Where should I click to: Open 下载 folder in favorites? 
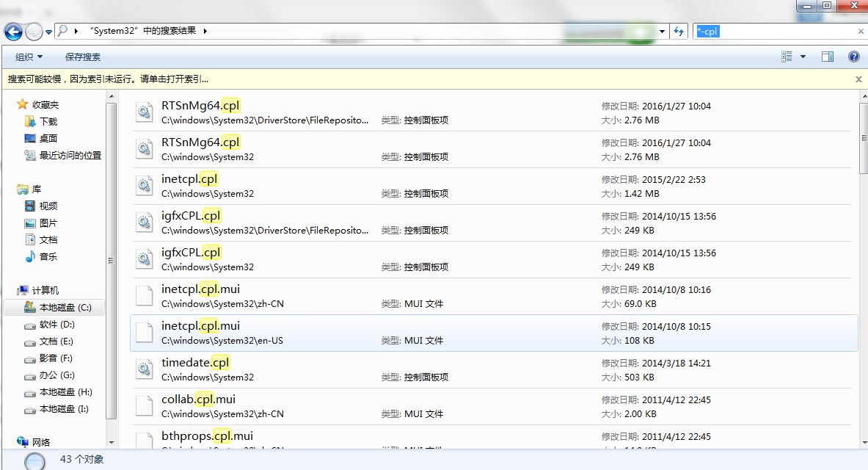(48, 121)
